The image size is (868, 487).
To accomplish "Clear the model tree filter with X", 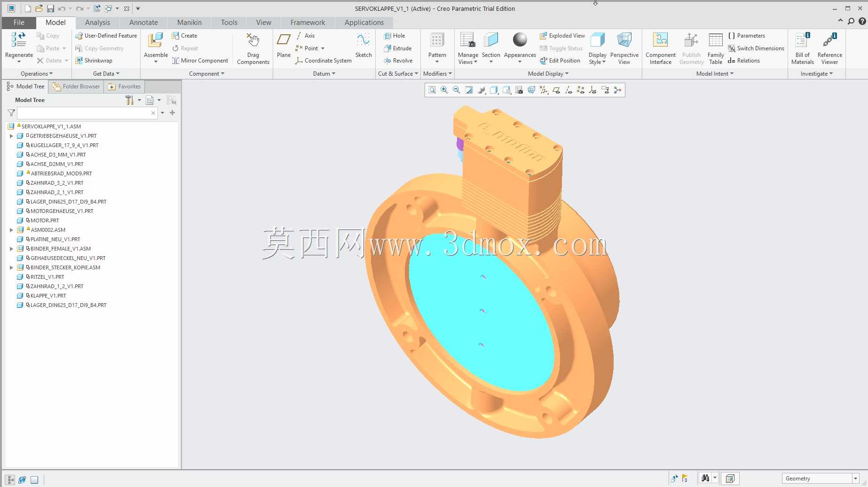I will 153,113.
